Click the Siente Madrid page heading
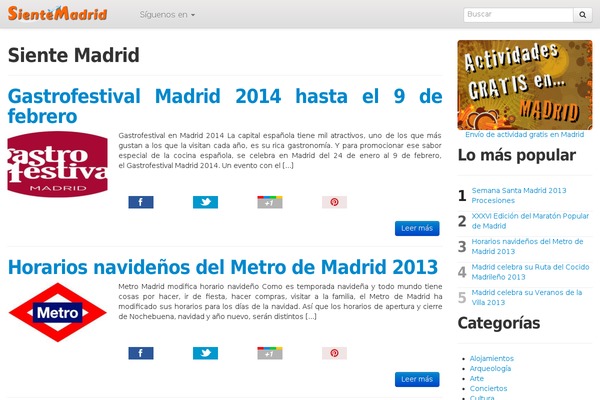Screen dimensions: 600x400 (x=73, y=55)
